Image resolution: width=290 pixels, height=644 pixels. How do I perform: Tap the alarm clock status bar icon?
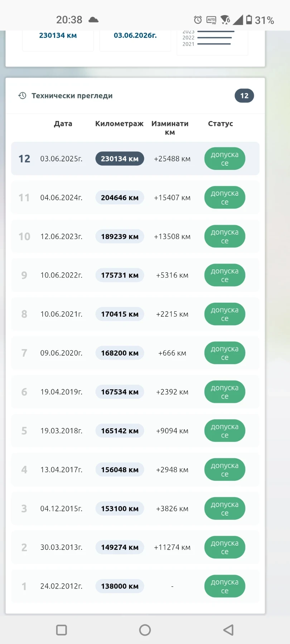198,20
